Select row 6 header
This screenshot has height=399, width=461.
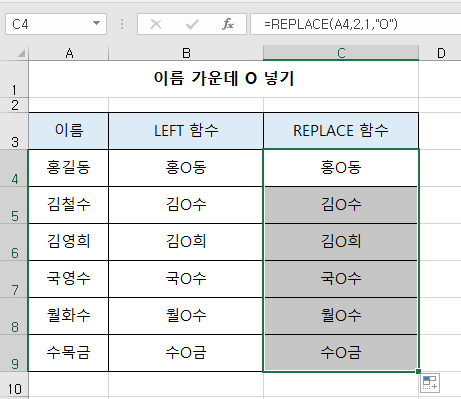tap(14, 242)
